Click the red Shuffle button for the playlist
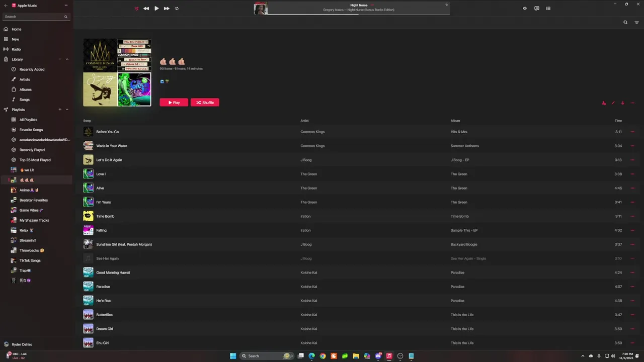 tap(205, 103)
